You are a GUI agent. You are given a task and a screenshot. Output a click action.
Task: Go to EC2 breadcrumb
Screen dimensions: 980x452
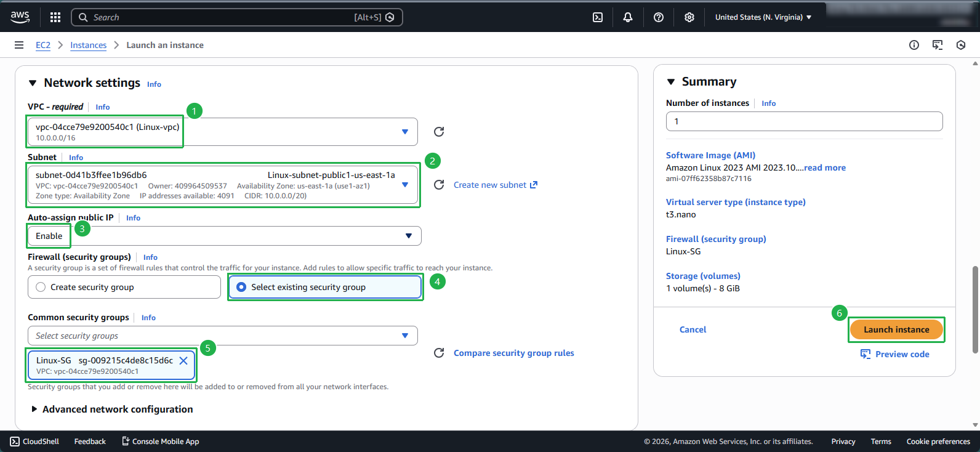click(43, 45)
